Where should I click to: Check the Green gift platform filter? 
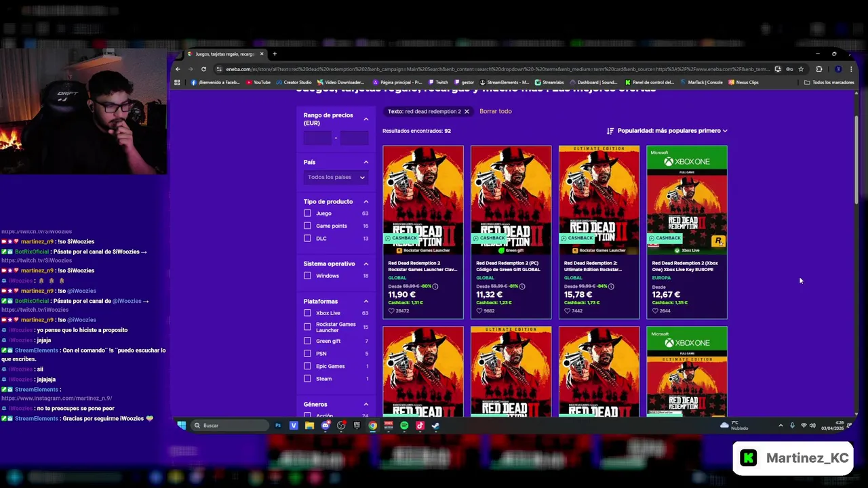308,341
